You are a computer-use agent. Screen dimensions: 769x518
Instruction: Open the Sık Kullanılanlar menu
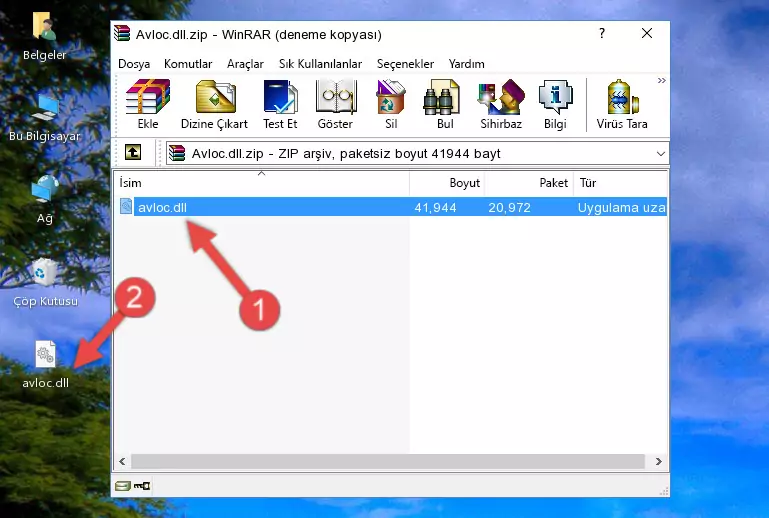320,64
